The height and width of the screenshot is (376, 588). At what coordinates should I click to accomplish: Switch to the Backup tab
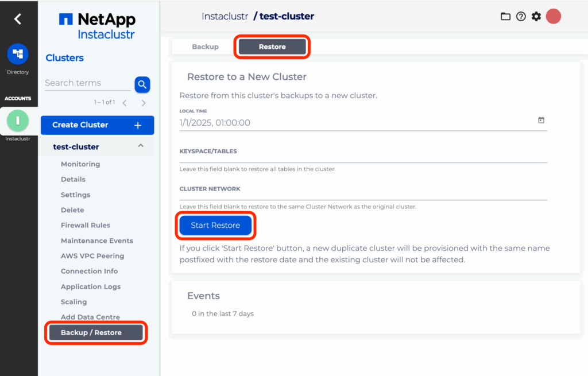click(x=205, y=47)
